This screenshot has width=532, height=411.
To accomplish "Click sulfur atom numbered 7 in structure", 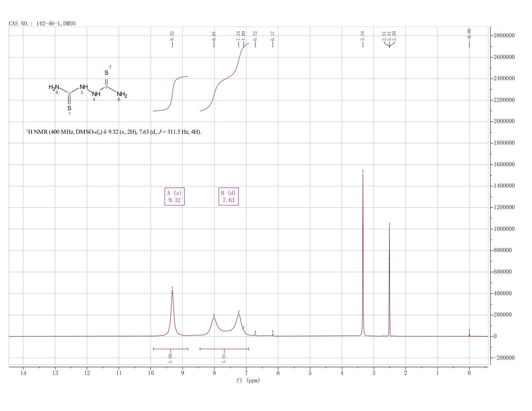I will pyautogui.click(x=106, y=73).
